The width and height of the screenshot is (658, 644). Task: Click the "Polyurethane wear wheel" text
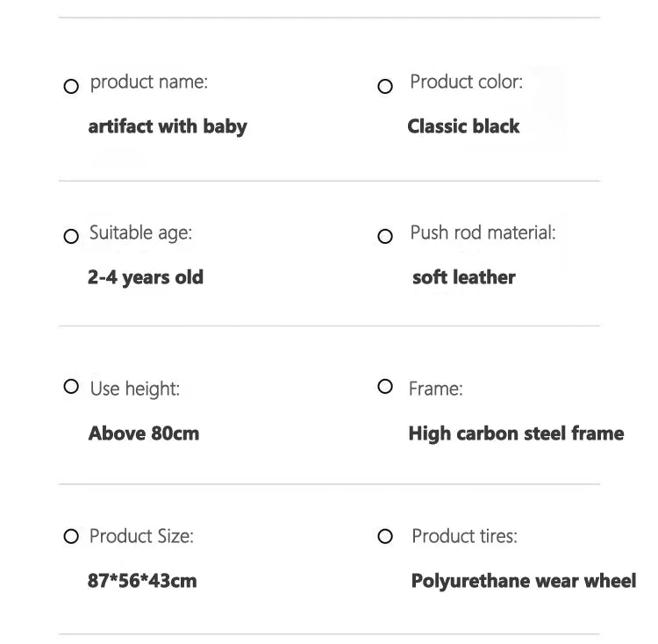coord(524,581)
